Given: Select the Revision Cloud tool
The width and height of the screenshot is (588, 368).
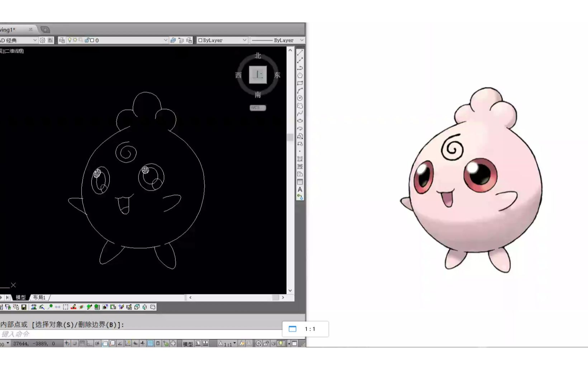Looking at the screenshot, I should (300, 106).
